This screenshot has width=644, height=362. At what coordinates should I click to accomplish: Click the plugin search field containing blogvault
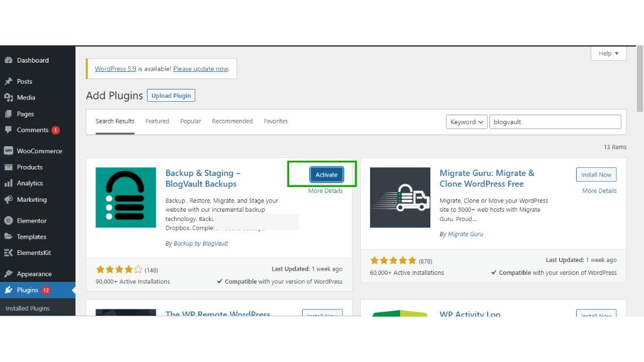[555, 122]
